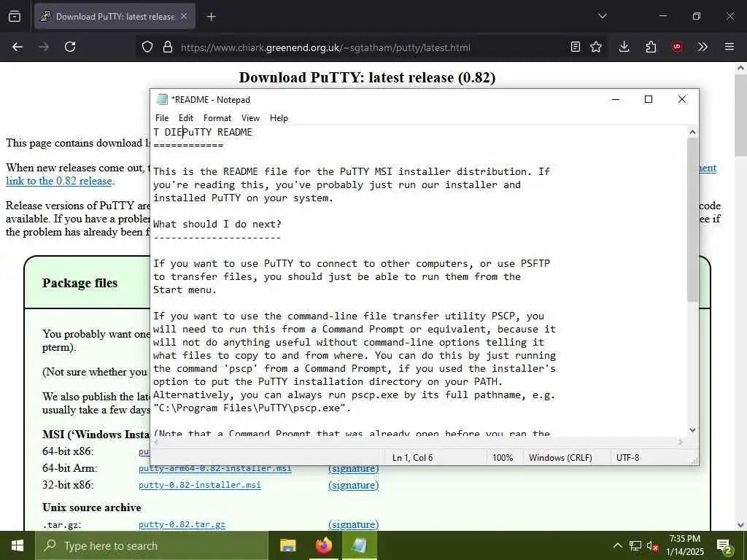Go forward one page in Firefox
747x560 pixels.
pyautogui.click(x=44, y=47)
